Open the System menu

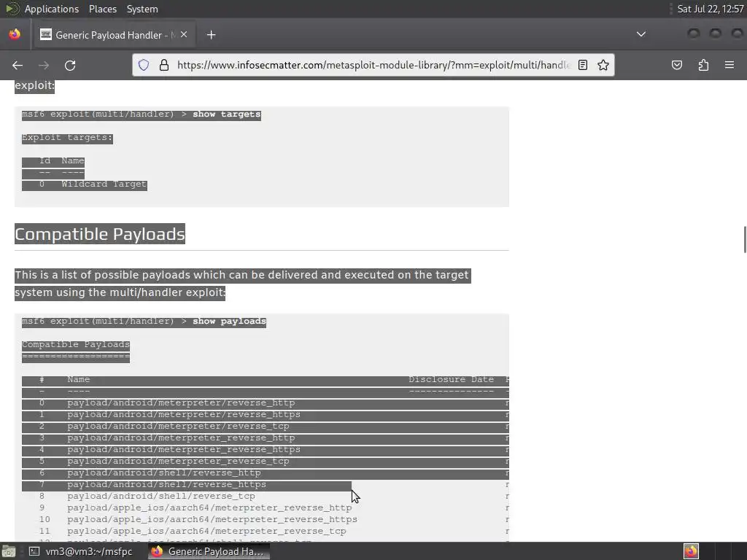tap(142, 9)
